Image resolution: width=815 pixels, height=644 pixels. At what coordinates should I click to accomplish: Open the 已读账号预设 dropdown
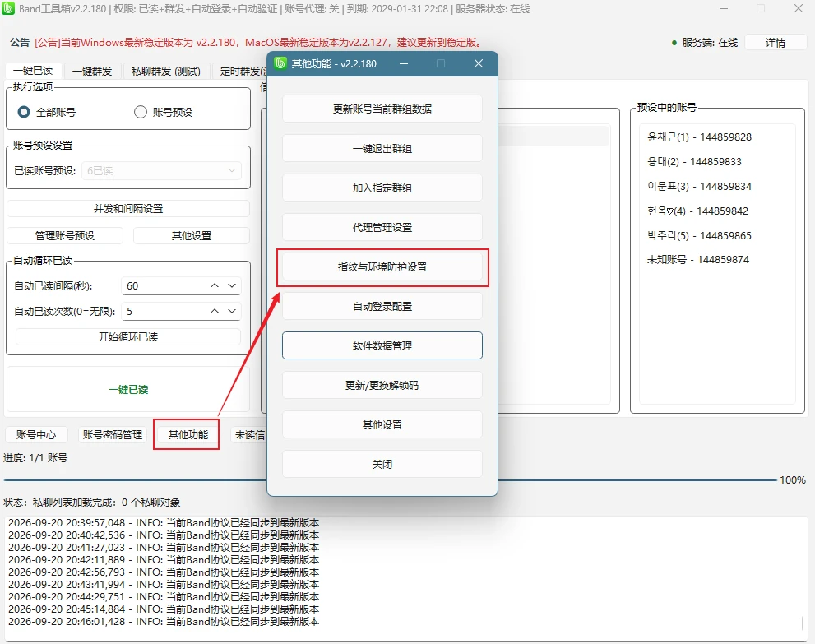(161, 170)
